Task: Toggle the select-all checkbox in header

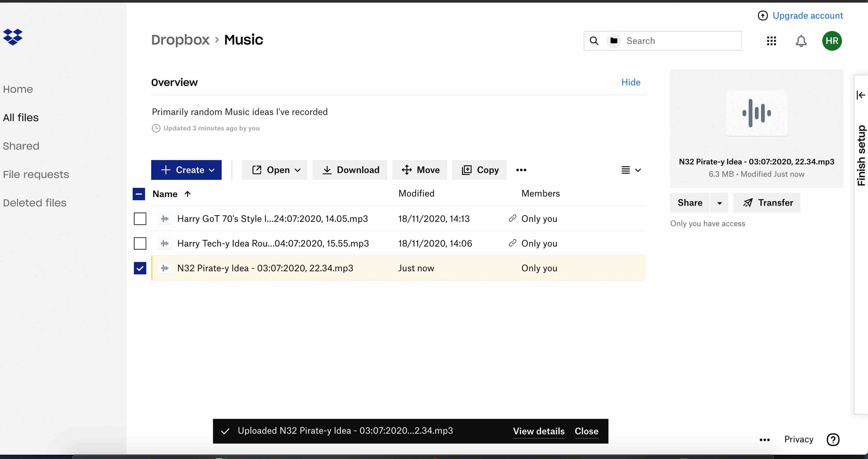Action: click(139, 194)
